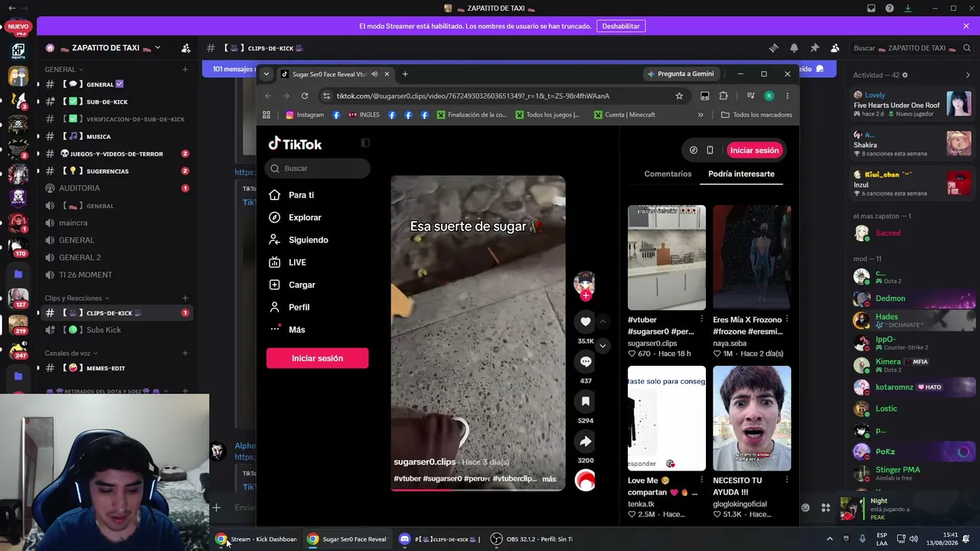Click the red Iniciar sesión sidebar button
Image resolution: width=980 pixels, height=551 pixels.
coord(317,358)
